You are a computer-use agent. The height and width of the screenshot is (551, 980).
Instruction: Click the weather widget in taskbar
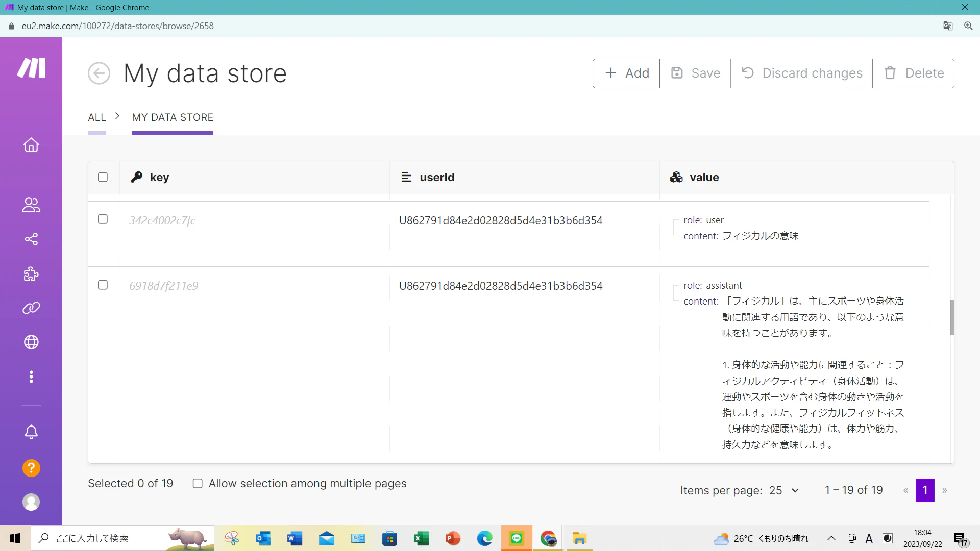tap(762, 538)
